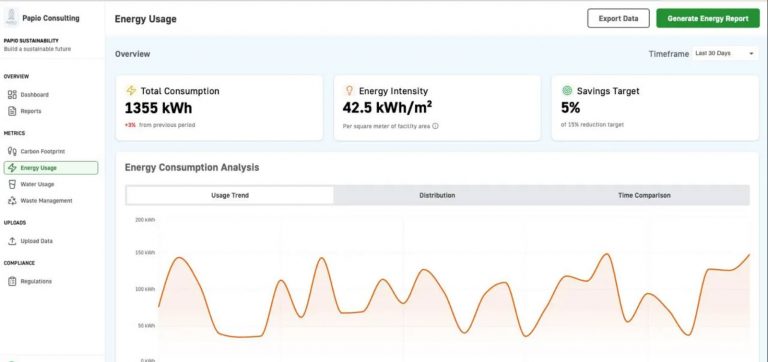
Task: Click the Upload Data arrow icon
Action: coord(12,241)
